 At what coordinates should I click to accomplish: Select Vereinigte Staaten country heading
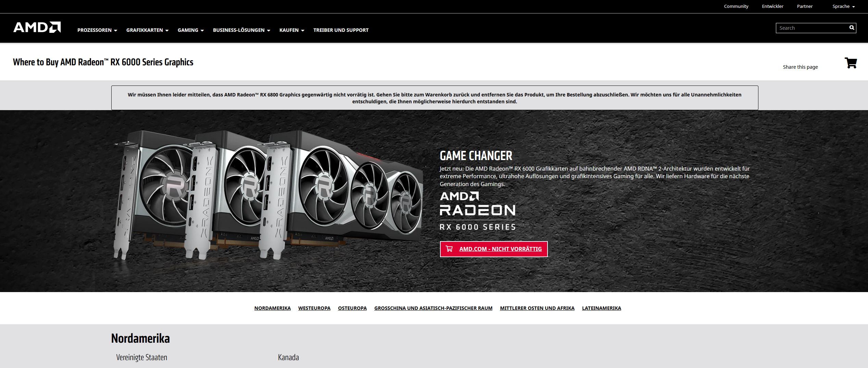(141, 357)
